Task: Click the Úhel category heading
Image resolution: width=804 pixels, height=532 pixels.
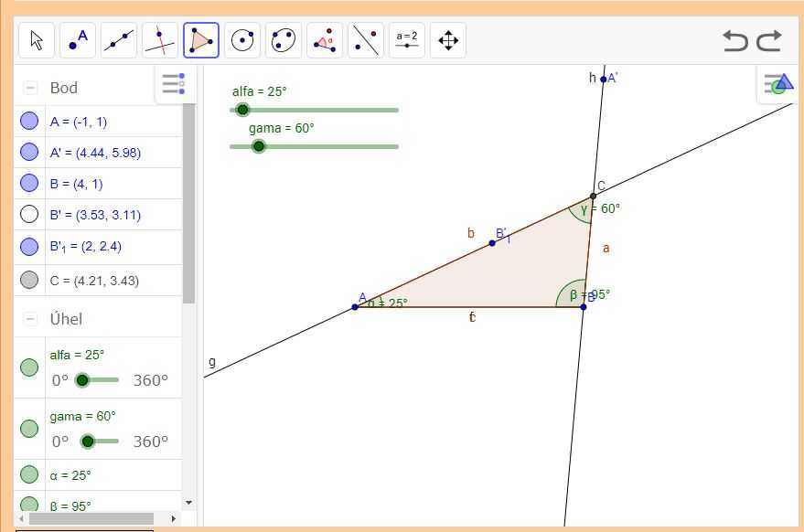Action: pos(66,319)
